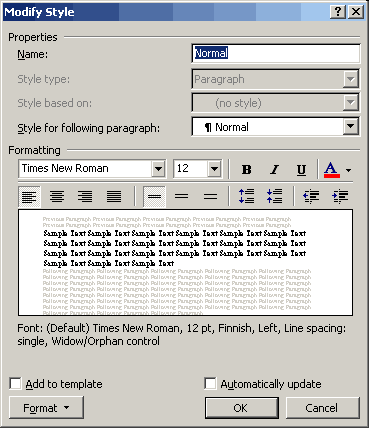Screen dimensions: 369x428
Task: Click the Name input field
Action: (276, 53)
